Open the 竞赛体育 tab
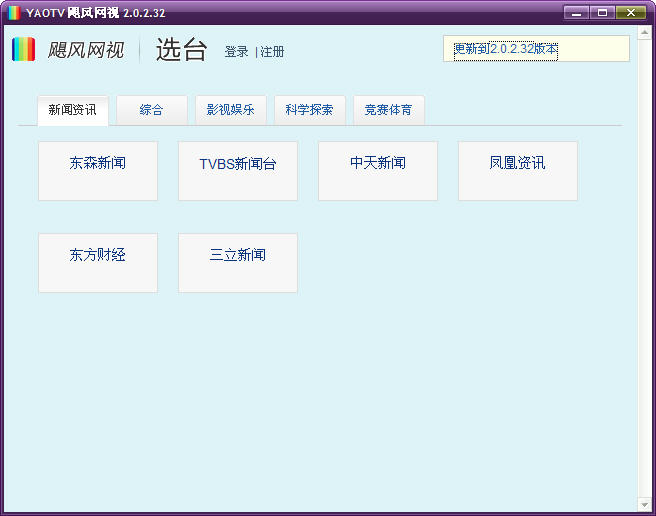The height and width of the screenshot is (516, 656). click(x=389, y=110)
